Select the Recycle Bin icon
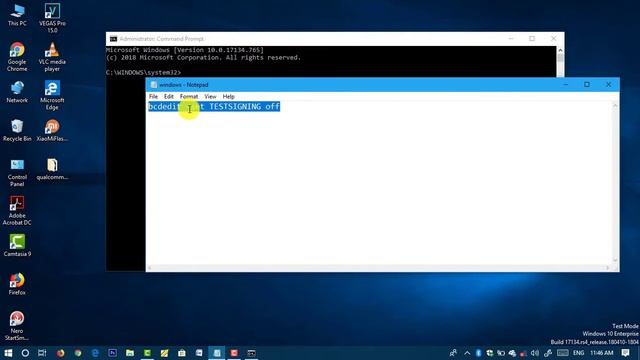The image size is (640, 360). [x=17, y=130]
